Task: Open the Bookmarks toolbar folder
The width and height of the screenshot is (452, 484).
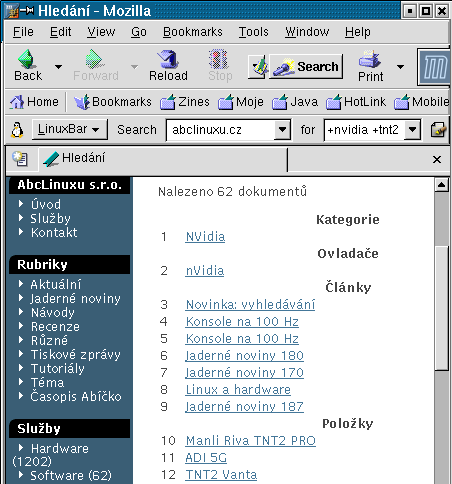Action: coord(113,102)
